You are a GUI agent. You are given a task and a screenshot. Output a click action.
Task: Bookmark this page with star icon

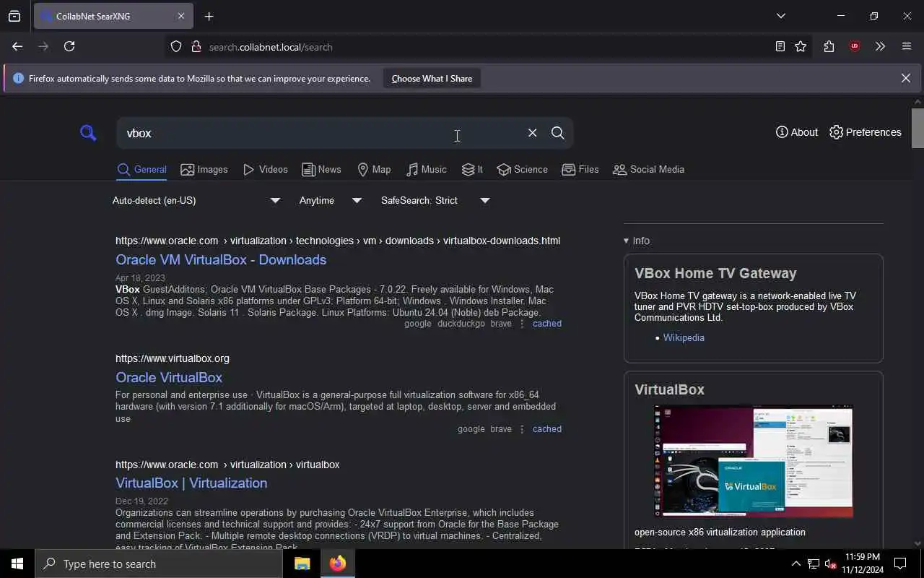[801, 46]
